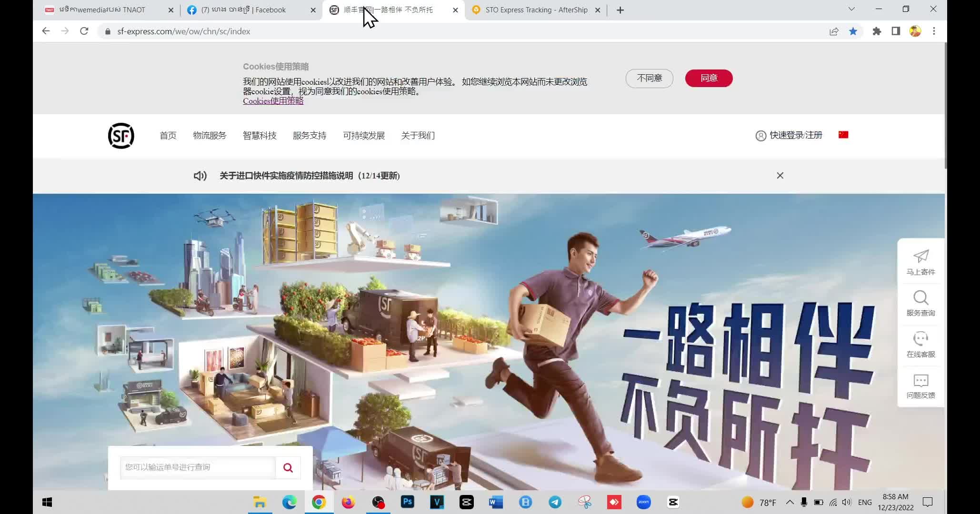
Task: Bookmark star icon in address bar
Action: click(x=853, y=31)
